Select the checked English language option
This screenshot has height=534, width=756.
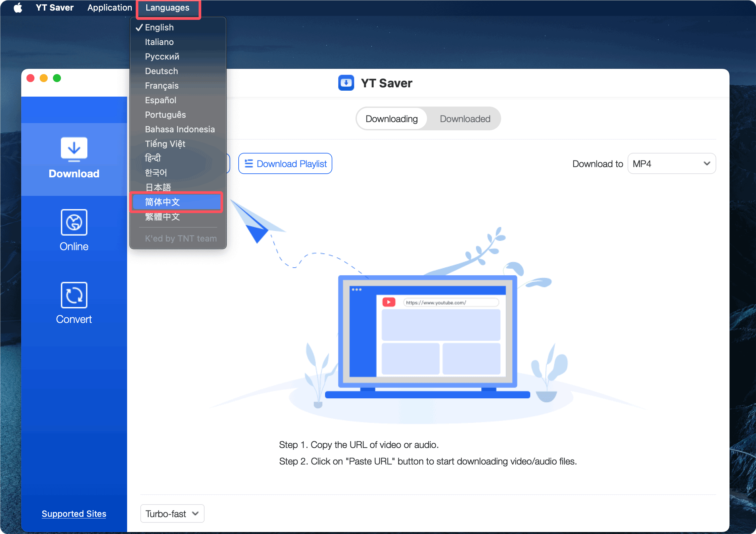(x=159, y=27)
